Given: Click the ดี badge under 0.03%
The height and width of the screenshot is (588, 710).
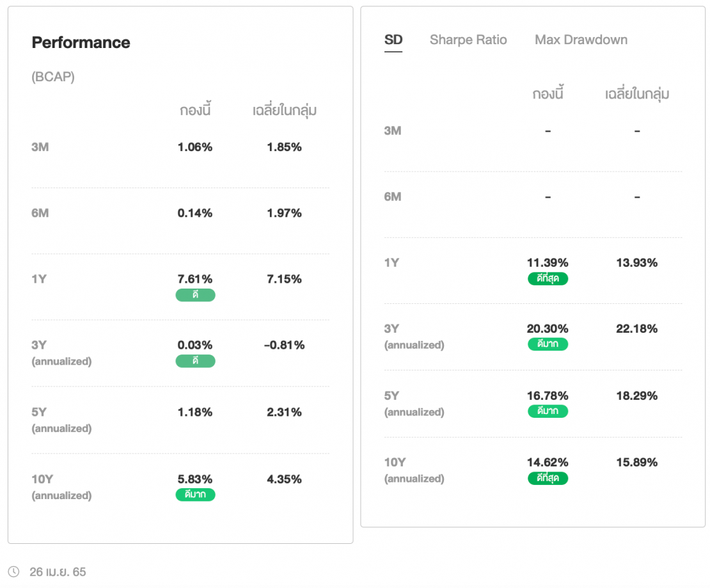Looking at the screenshot, I should 195,362.
